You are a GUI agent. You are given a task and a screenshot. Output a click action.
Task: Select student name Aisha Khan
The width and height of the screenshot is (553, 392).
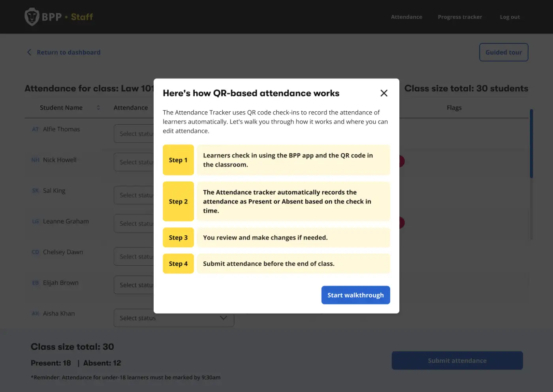[x=58, y=313]
